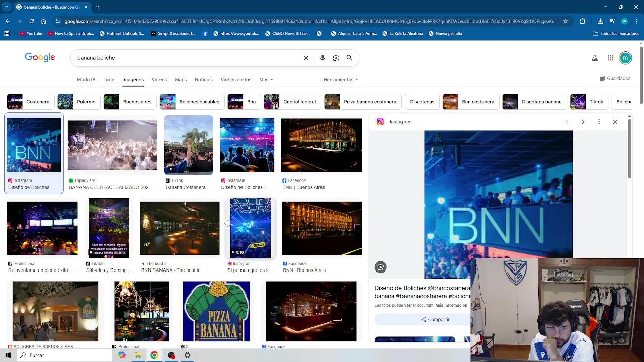Open File Explorer from the taskbar
Image resolution: width=644 pixels, height=362 pixels.
coord(138,355)
